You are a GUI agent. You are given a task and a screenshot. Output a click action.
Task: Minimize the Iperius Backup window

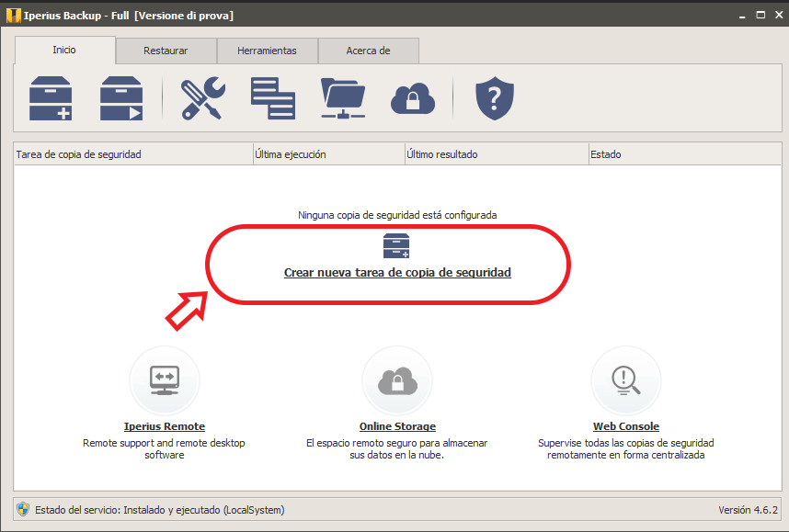[x=742, y=16]
